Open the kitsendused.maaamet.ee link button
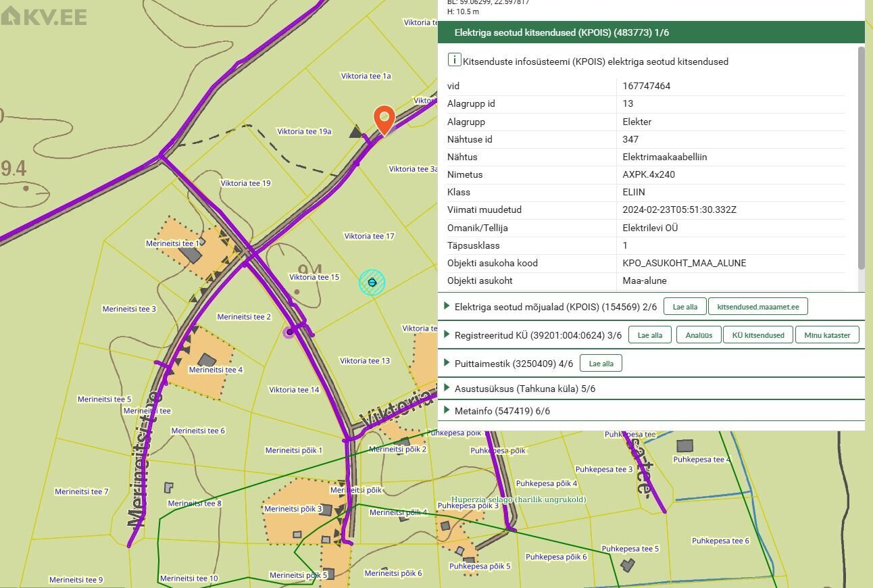This screenshot has width=873, height=588. coord(757,307)
